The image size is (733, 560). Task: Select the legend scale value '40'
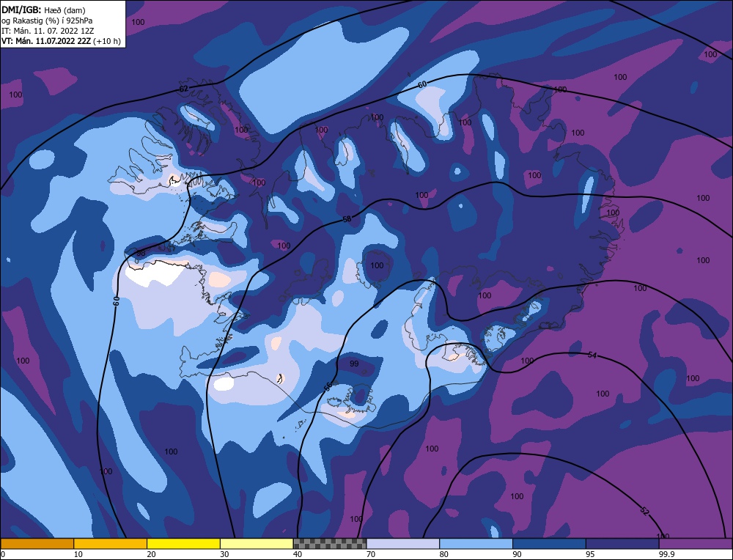point(298,554)
